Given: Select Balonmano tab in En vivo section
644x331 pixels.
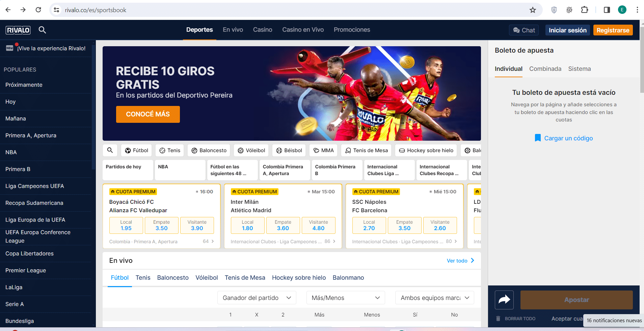Looking at the screenshot, I should point(348,278).
